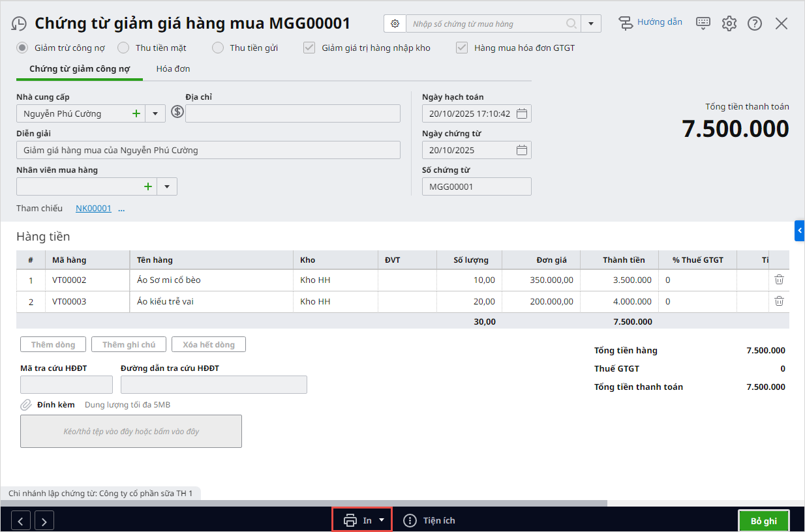Viewport: 805px width, 532px height.
Task: Click the history clock icon beside the title
Action: pos(19,24)
